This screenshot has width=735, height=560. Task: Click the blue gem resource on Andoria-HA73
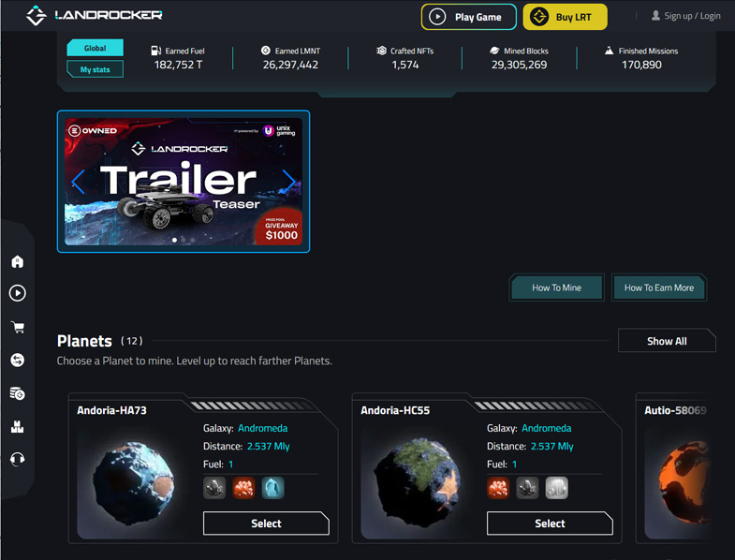[x=272, y=488]
